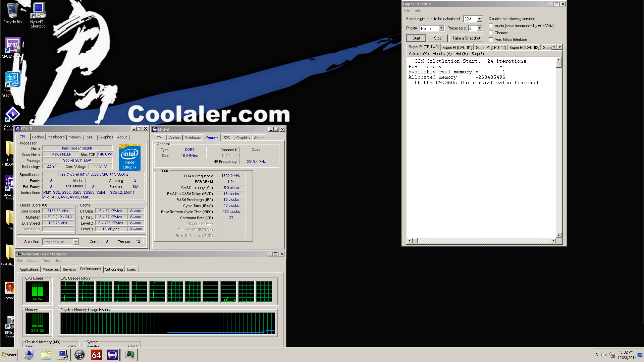Click the Memory 3.08 GB meter
Screen dimensions: 644x362
point(37,323)
